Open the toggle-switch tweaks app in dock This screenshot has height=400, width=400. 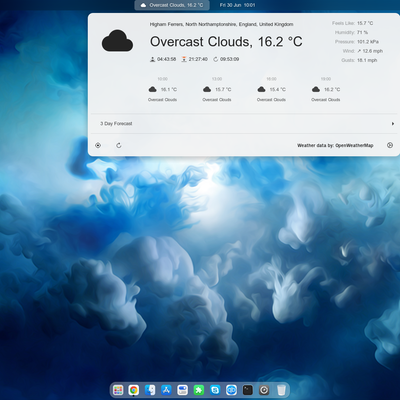pyautogui.click(x=182, y=390)
